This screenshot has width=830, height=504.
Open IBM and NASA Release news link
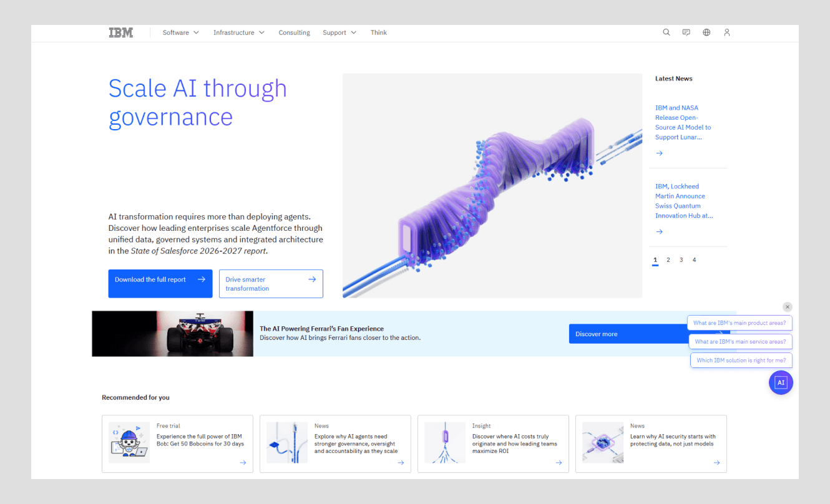point(683,122)
